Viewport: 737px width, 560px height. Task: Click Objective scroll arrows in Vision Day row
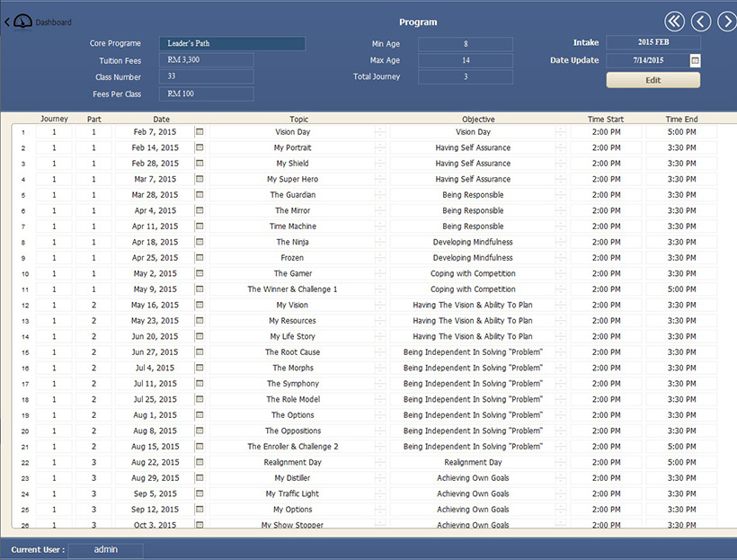point(561,132)
